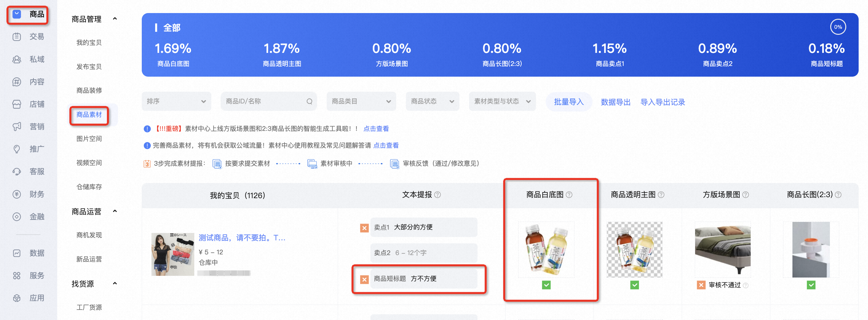Open the 商品白底图 bottle thumbnail
This screenshot has height=320, width=868.
(x=546, y=249)
